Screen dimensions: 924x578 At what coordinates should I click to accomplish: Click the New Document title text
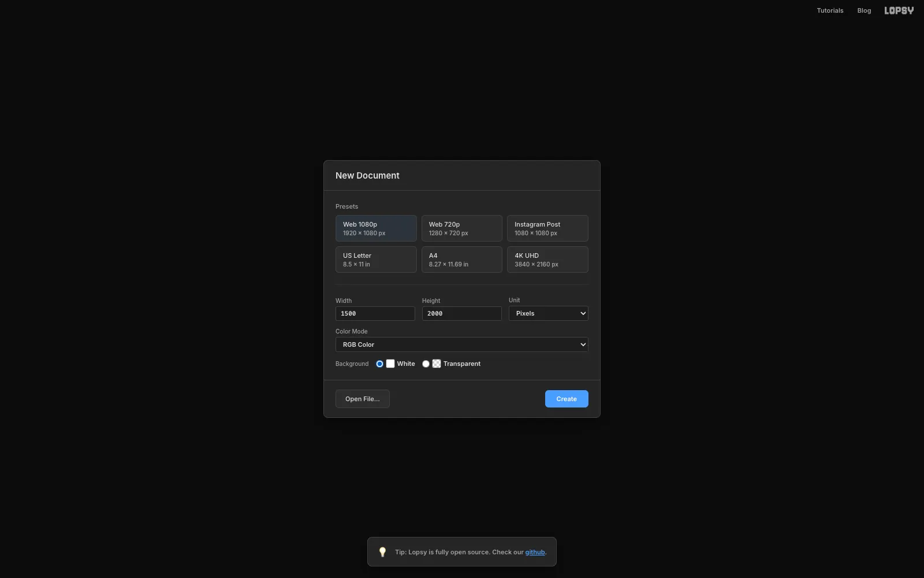[367, 176]
